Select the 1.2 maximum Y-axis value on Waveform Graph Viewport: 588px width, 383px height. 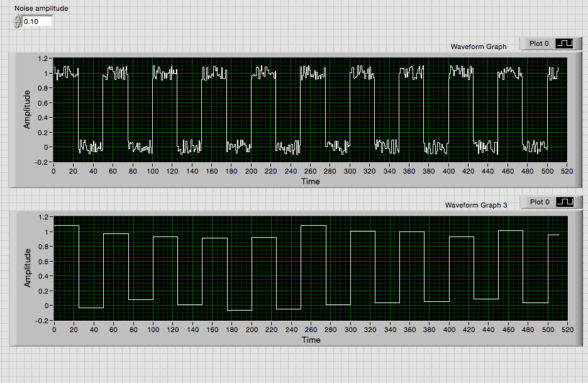[43, 58]
